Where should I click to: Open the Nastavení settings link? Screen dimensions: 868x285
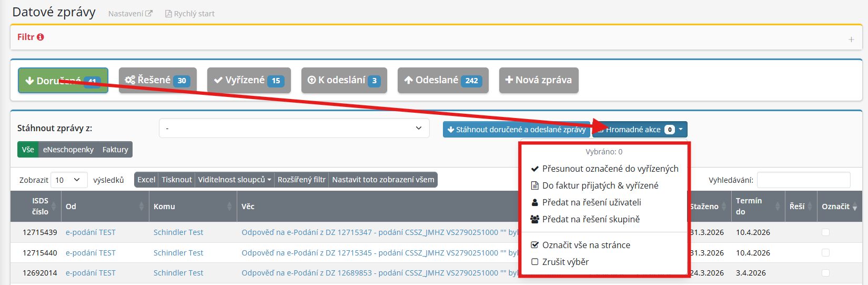pyautogui.click(x=130, y=14)
